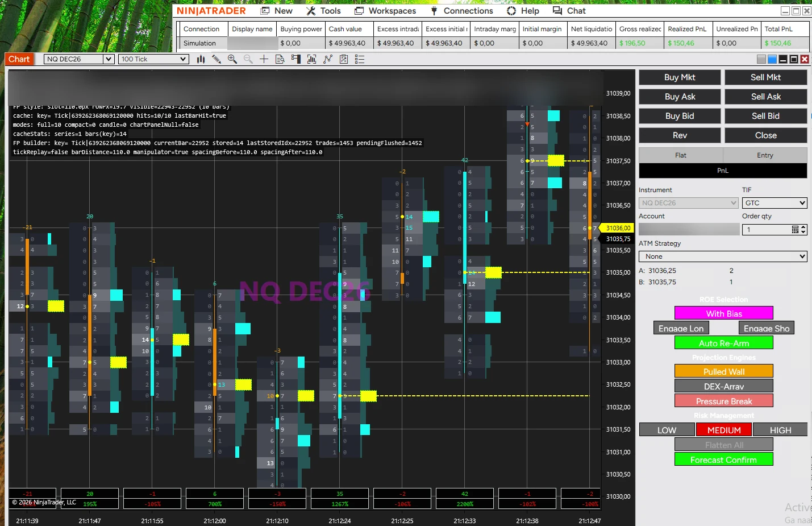The height and width of the screenshot is (526, 812).
Task: Click the Sell Bid button
Action: coord(766,116)
